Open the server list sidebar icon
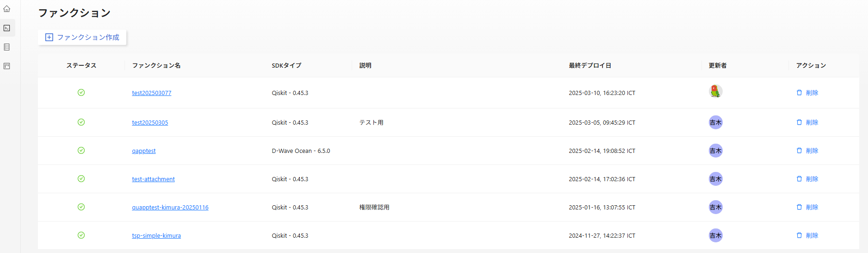 pos(7,47)
